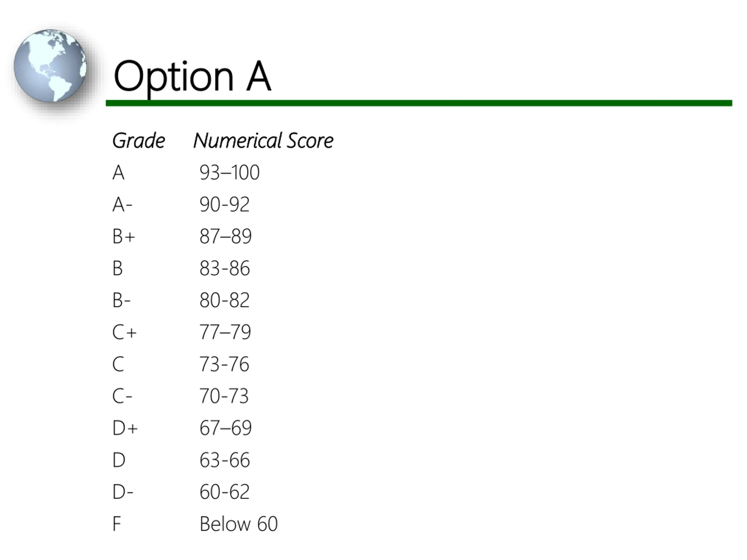The width and height of the screenshot is (747, 560).
Task: Select the 'Numerical Score' column header
Action: click(263, 140)
